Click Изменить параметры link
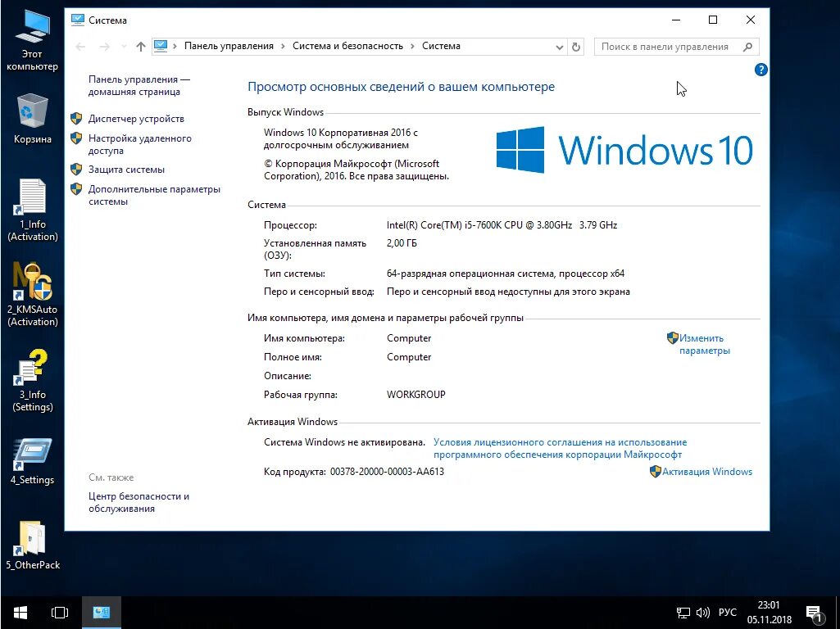The image size is (840, 629). coord(705,344)
